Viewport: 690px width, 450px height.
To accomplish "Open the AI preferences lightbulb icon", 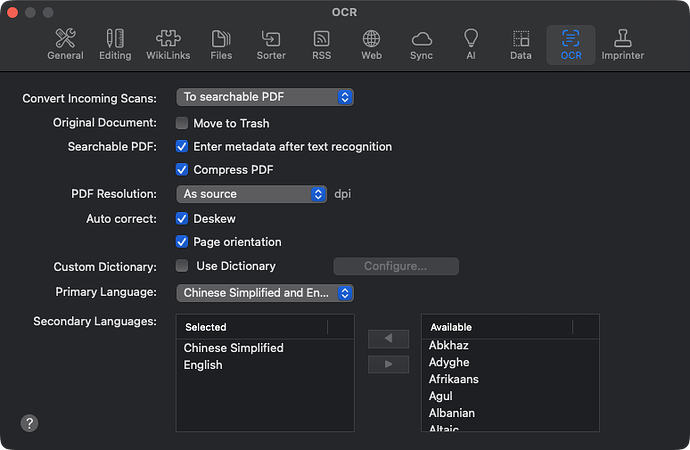I will (471, 45).
